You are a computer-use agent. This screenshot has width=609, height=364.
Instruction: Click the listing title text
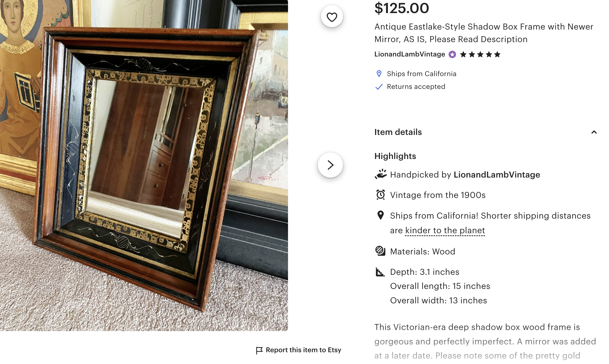pos(484,33)
